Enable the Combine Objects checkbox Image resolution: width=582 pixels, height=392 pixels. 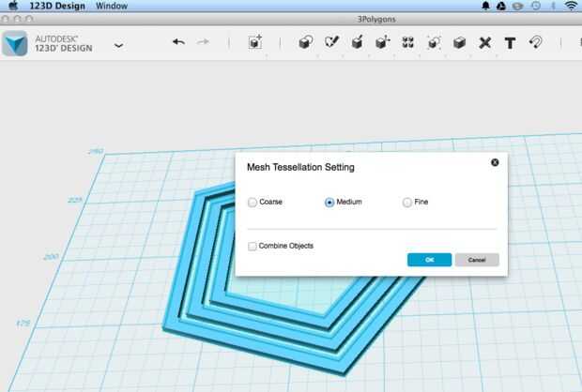[x=252, y=246]
